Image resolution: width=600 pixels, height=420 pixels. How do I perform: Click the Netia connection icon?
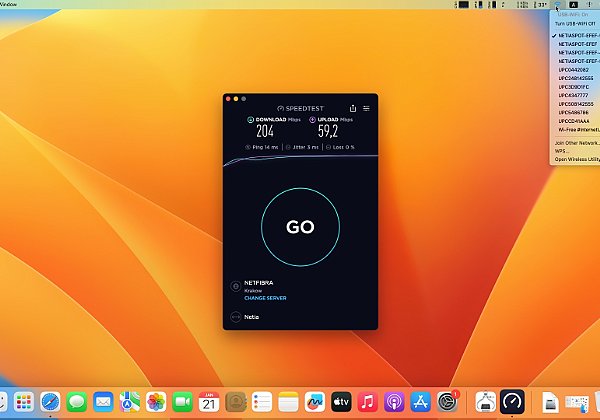[x=236, y=317]
